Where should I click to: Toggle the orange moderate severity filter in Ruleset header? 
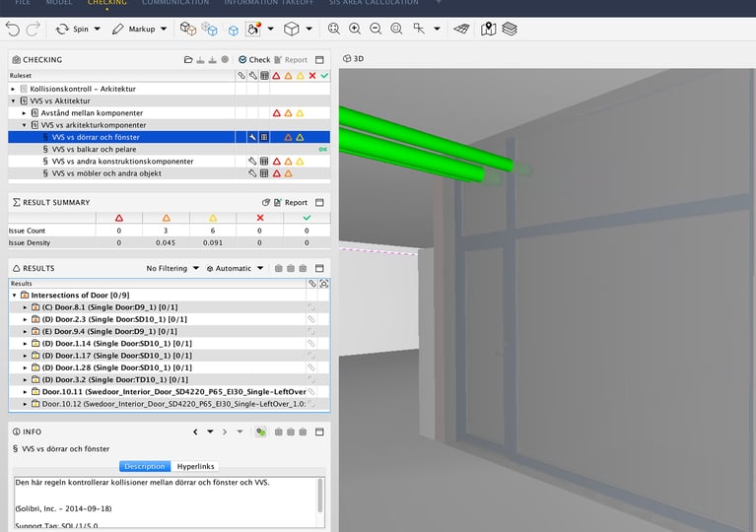[x=289, y=76]
